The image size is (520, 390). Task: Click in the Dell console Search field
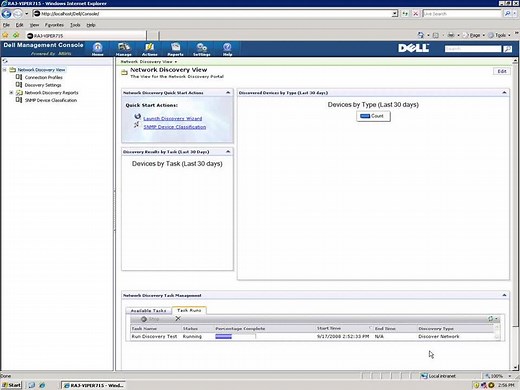coord(473,49)
